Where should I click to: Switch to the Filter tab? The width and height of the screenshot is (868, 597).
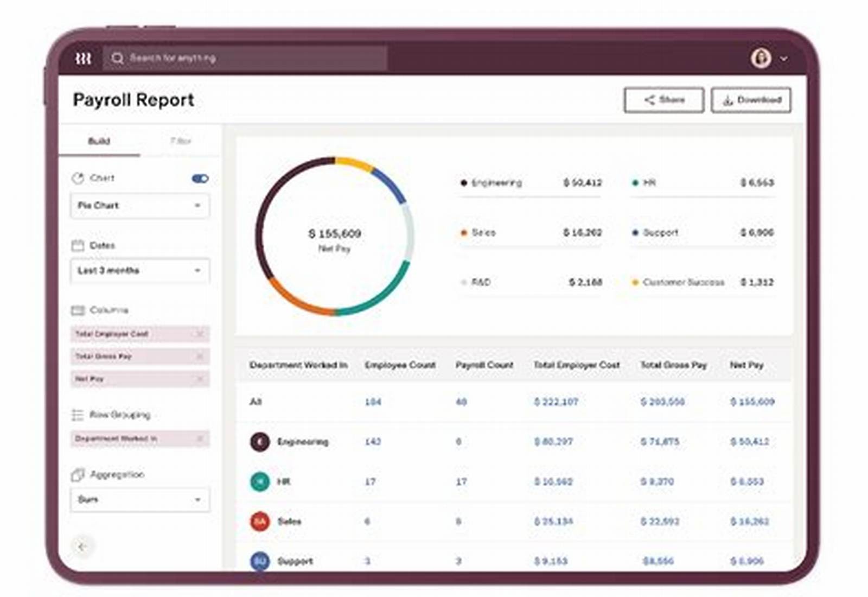click(181, 141)
